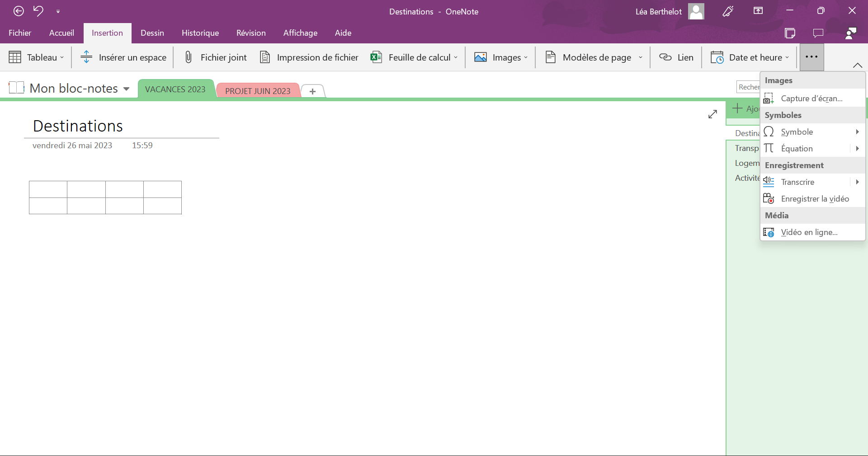868x456 pixels.
Task: Click the date vendredi 26 mai 2023
Action: pyautogui.click(x=72, y=146)
